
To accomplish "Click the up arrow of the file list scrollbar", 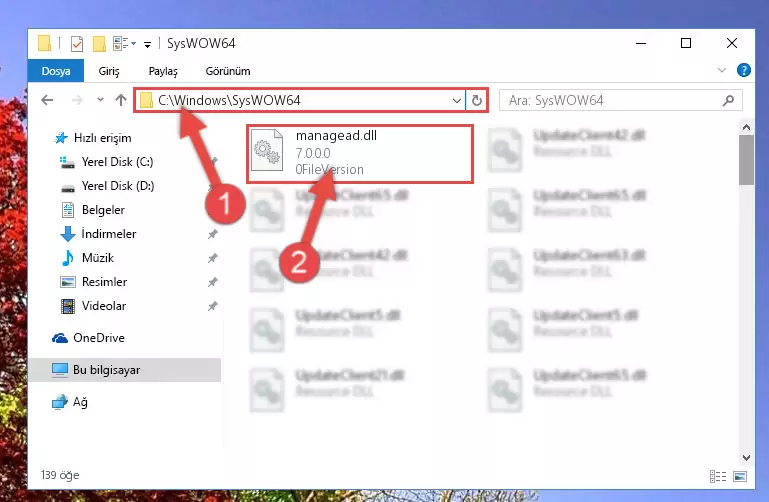I will [746, 127].
